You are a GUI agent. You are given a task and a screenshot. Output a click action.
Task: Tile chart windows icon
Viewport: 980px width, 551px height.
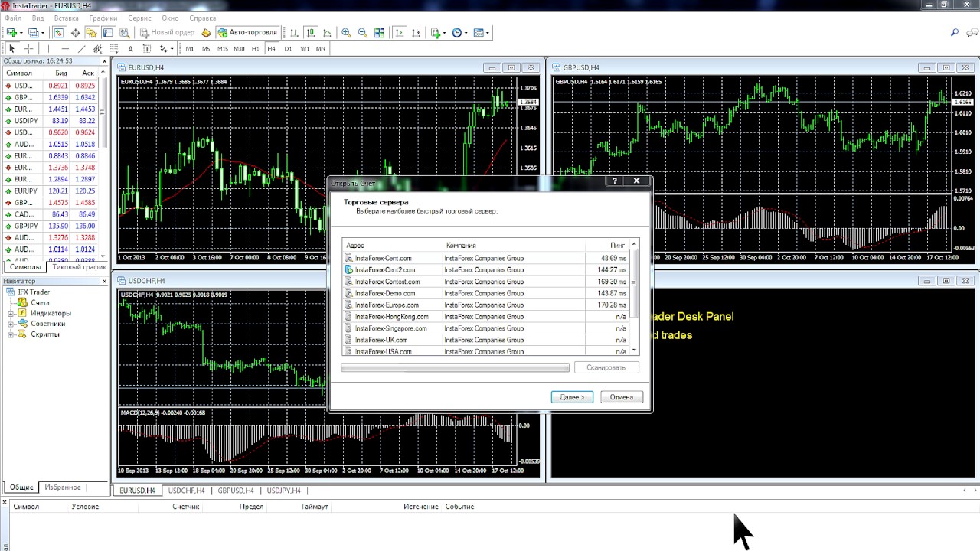click(379, 33)
